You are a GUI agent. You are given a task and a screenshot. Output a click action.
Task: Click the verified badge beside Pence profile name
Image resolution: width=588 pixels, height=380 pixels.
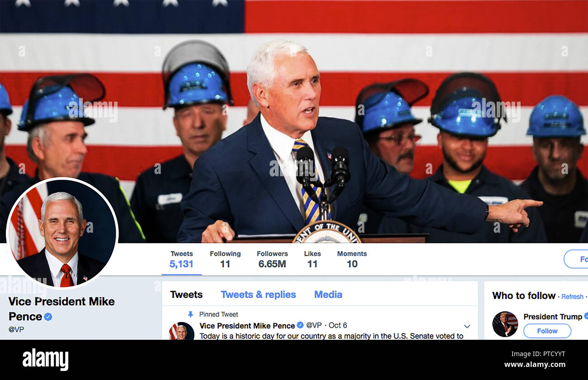(48, 317)
